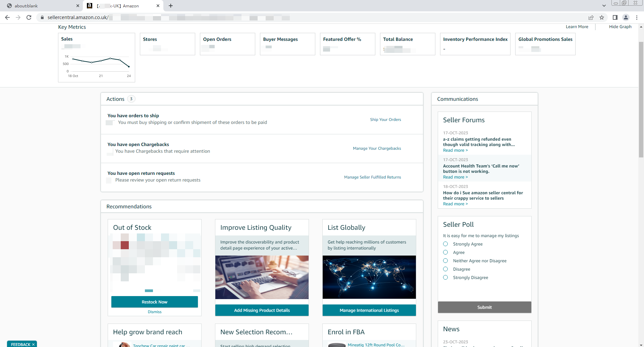Click 'You have open Chargebacks' heading
Viewport: 644px width, 347px height.
point(138,144)
